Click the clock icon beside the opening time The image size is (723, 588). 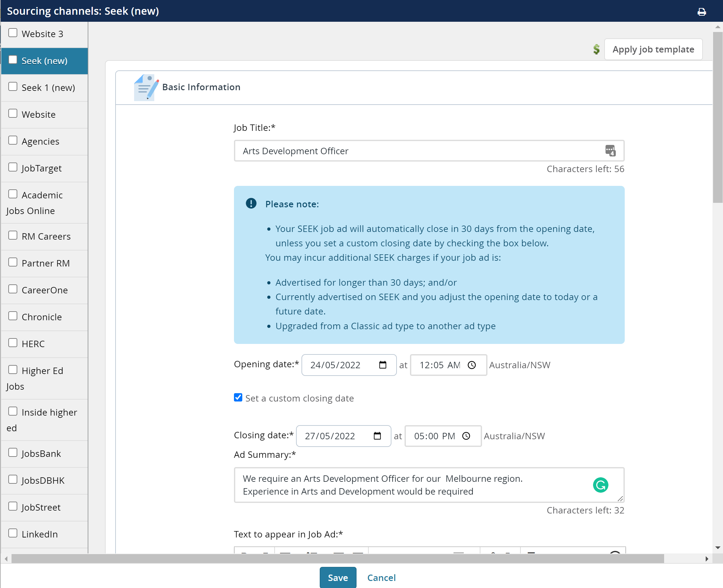(x=472, y=365)
